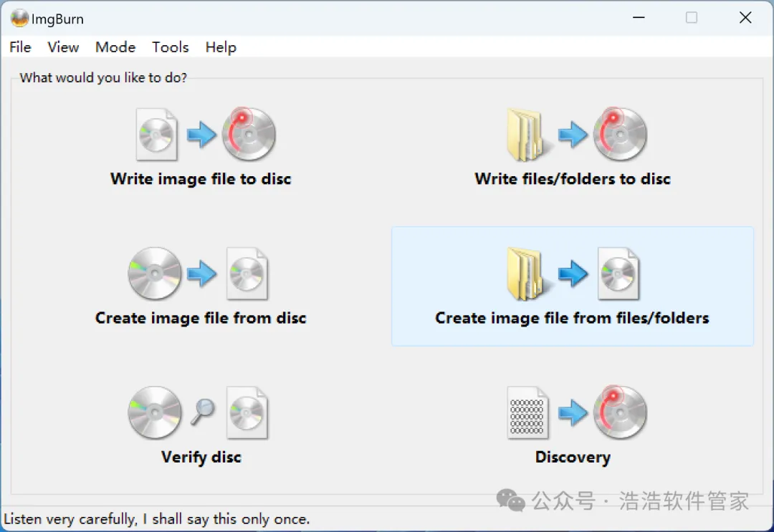Click the disc icon above 'Create image file from disc'
Viewport: 774px width, 532px height.
[x=155, y=274]
